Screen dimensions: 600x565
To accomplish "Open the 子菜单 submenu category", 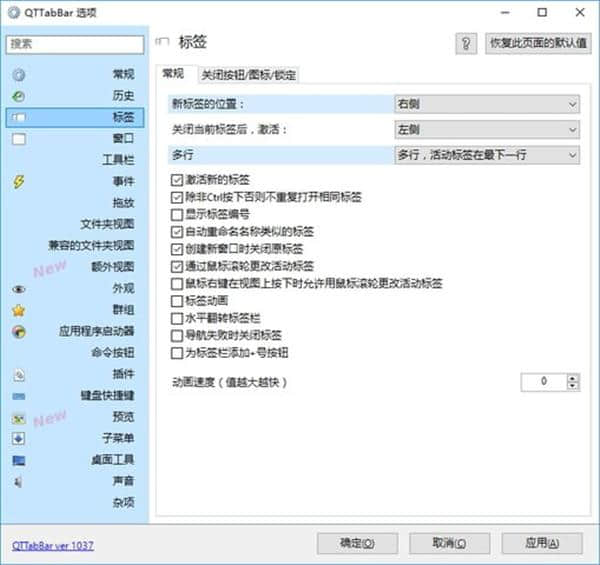I will tap(75, 438).
